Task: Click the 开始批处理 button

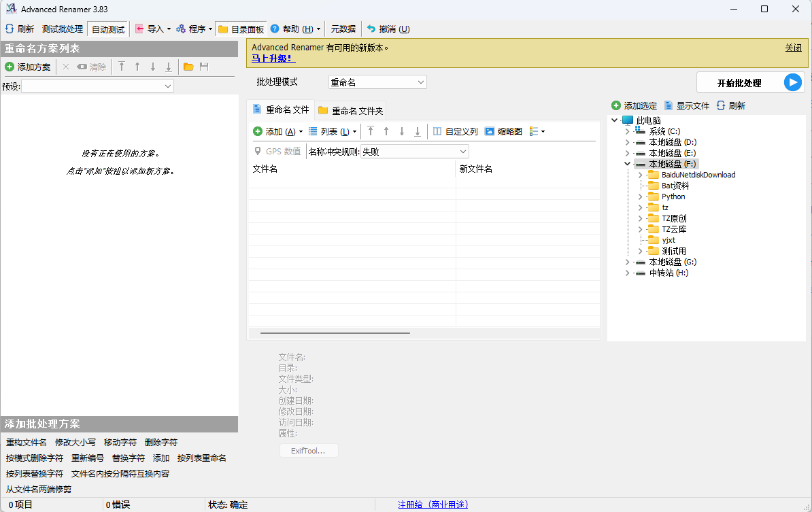Action: (x=750, y=83)
